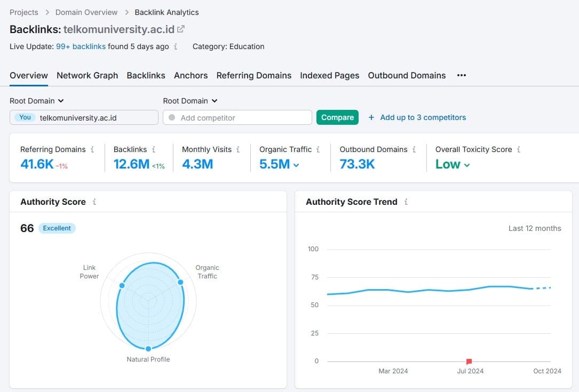
Task: Click info icon beside Live Update text
Action: point(176,46)
